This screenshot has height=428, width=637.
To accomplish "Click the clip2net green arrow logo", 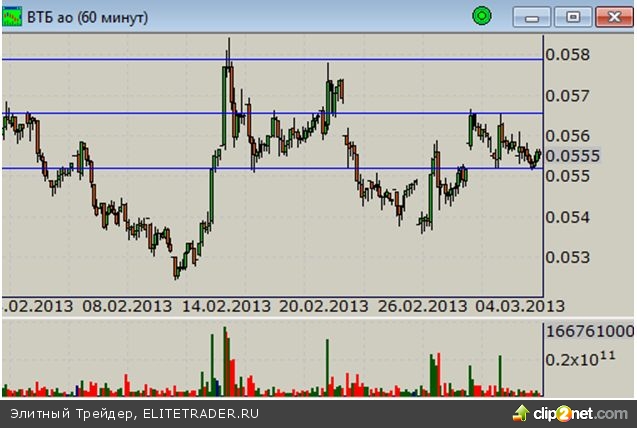I will (521, 412).
